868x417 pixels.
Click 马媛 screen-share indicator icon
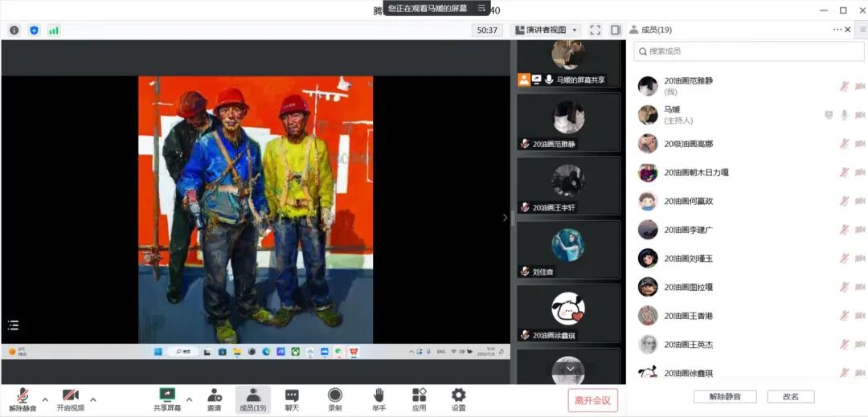pos(829,114)
